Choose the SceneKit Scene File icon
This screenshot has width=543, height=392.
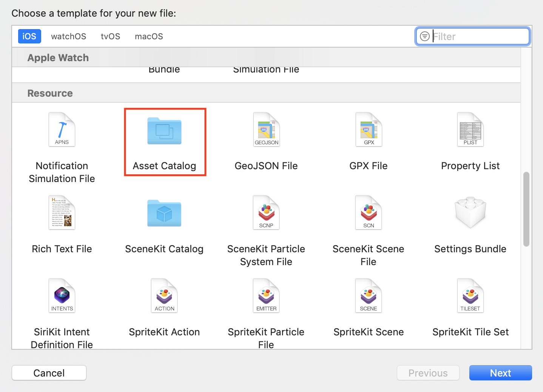coord(369,213)
